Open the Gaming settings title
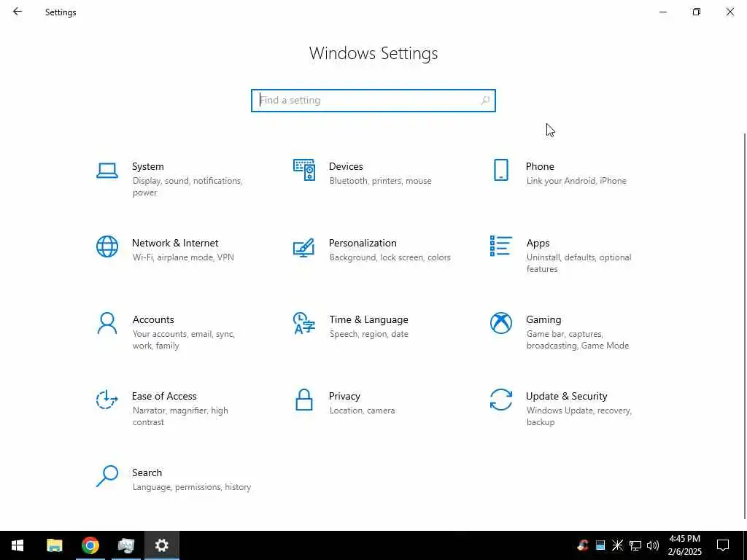This screenshot has height=560, width=747. [543, 319]
